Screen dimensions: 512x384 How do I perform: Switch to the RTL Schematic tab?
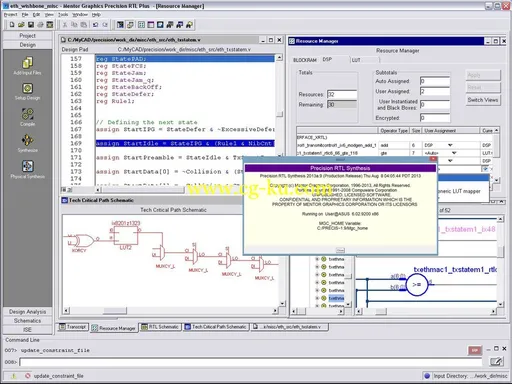[x=160, y=327]
